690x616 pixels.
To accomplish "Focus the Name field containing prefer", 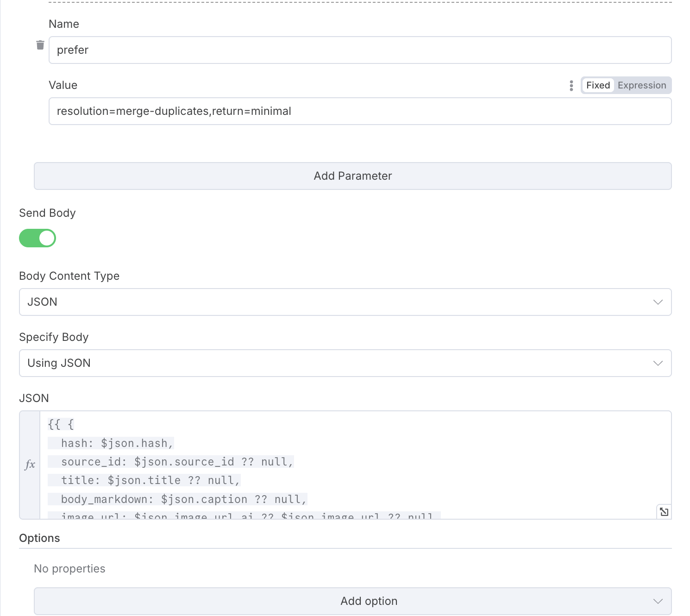I will click(x=360, y=50).
